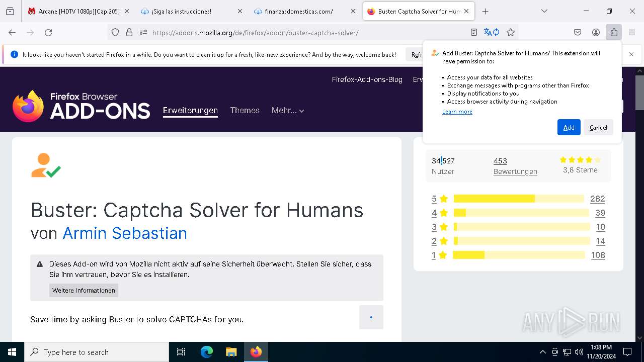
Task: Open Learn more permissions link
Action: point(457,112)
